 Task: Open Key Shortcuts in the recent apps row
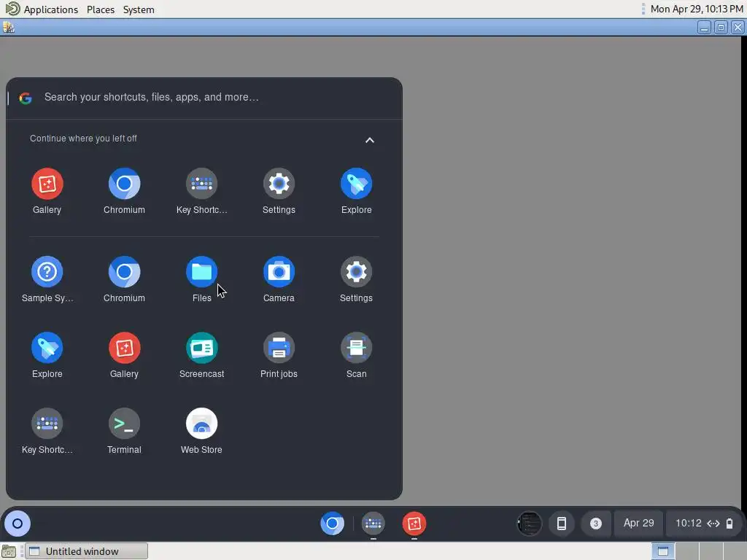tap(201, 191)
